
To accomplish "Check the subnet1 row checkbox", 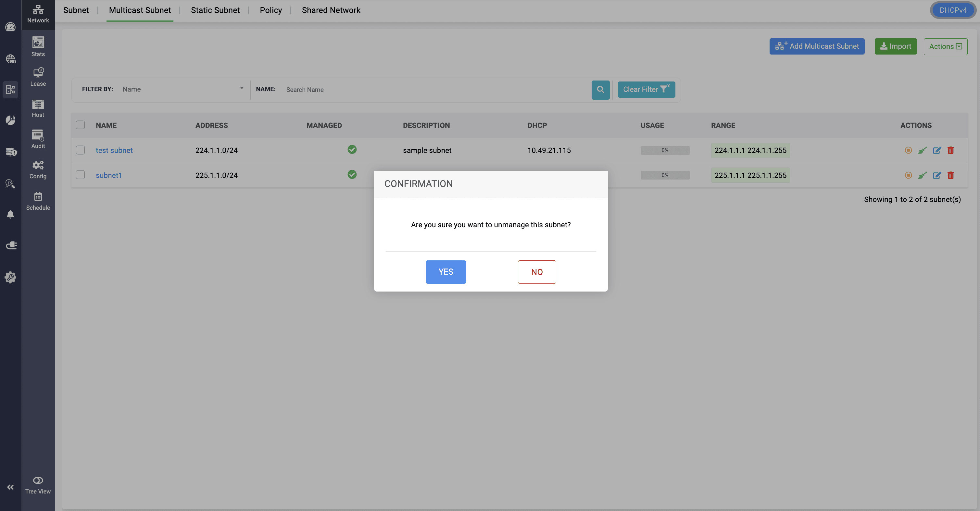I will tap(80, 175).
